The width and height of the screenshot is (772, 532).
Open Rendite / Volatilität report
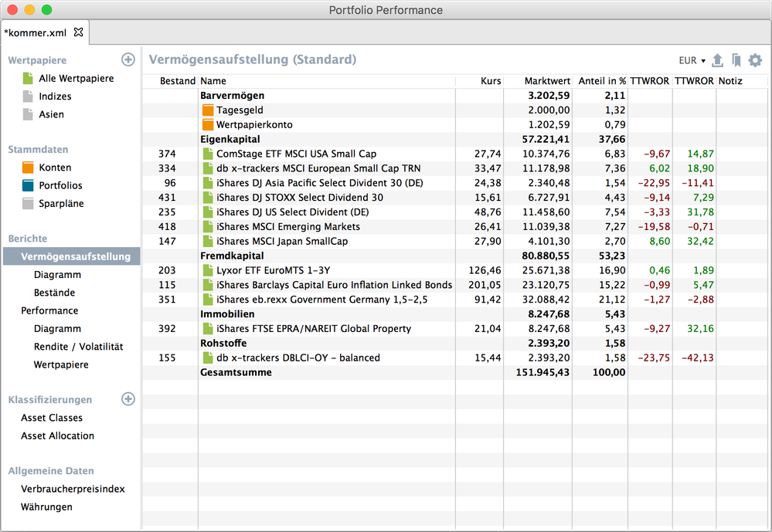tap(78, 347)
